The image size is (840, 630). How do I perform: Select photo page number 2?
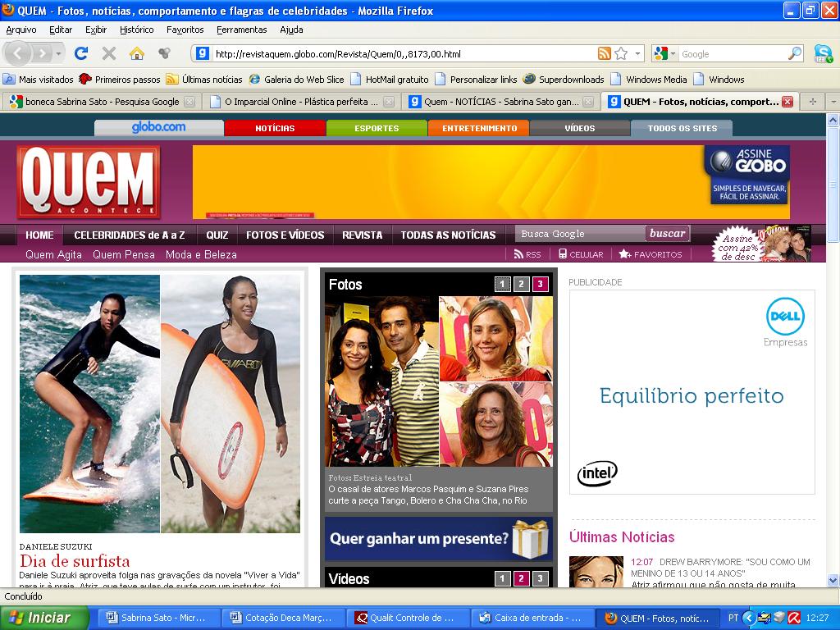pyautogui.click(x=521, y=284)
